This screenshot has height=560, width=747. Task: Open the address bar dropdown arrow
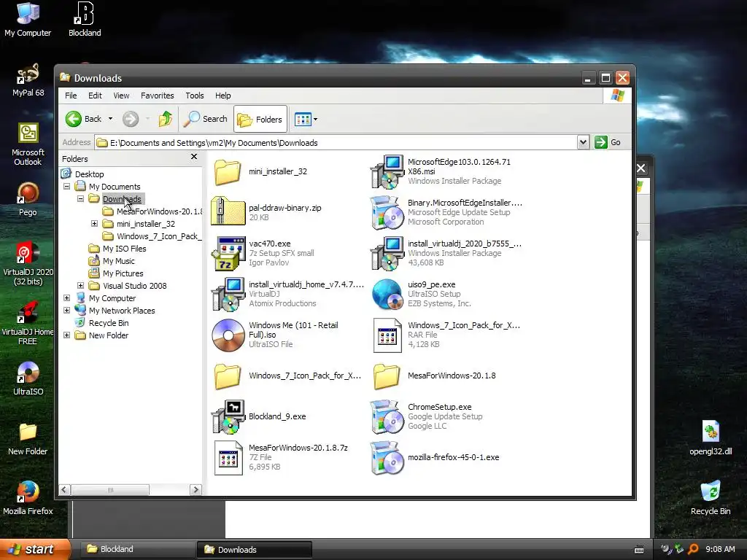pos(583,142)
